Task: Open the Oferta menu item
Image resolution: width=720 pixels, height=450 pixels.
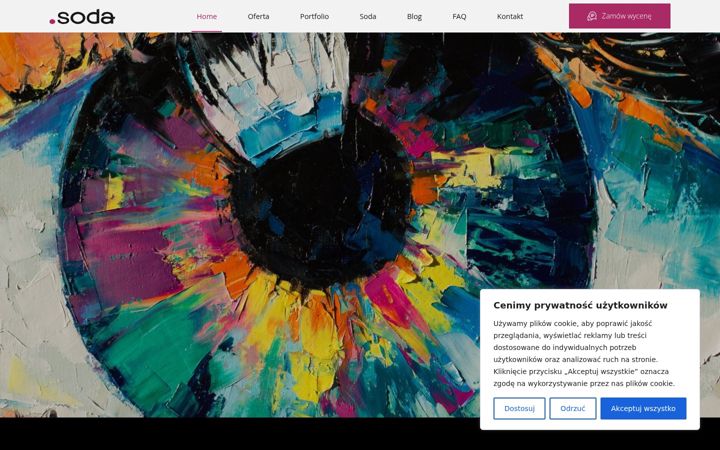Action: (259, 16)
